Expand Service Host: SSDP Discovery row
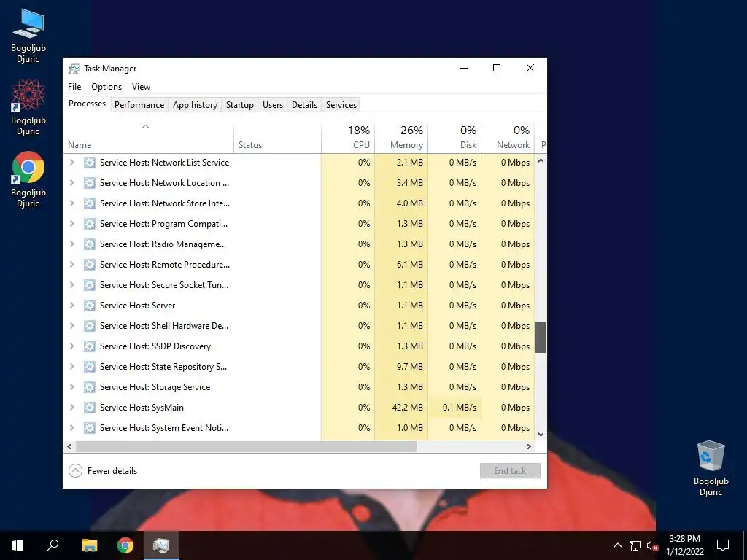The image size is (747, 560). point(72,346)
